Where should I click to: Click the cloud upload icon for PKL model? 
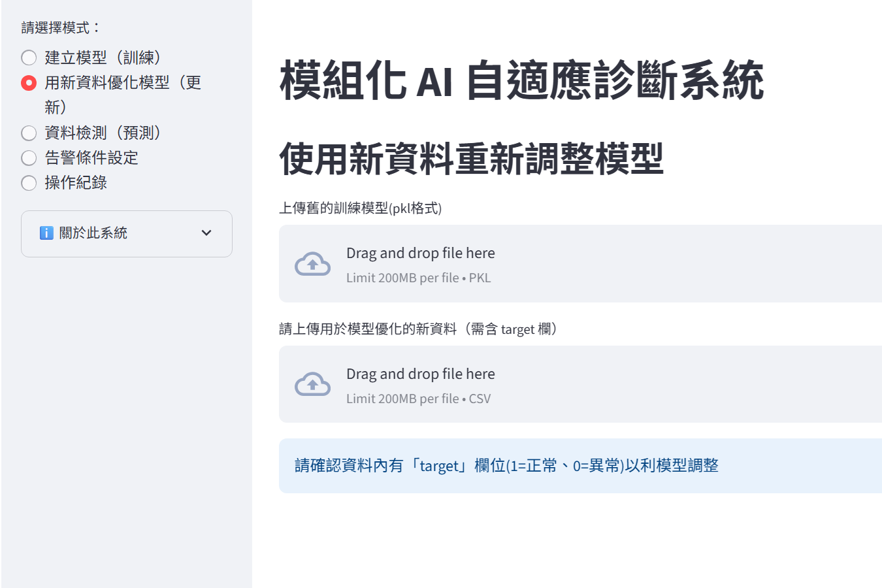click(x=312, y=264)
